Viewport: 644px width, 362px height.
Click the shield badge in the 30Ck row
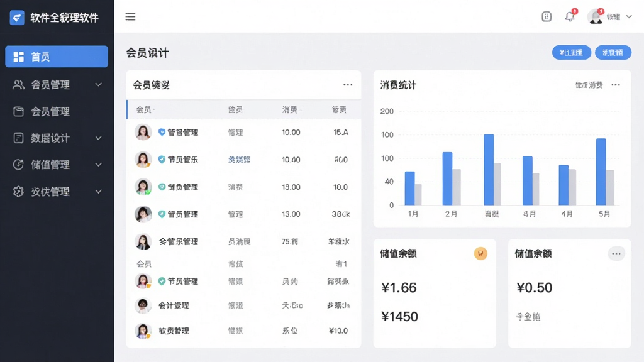162,214
